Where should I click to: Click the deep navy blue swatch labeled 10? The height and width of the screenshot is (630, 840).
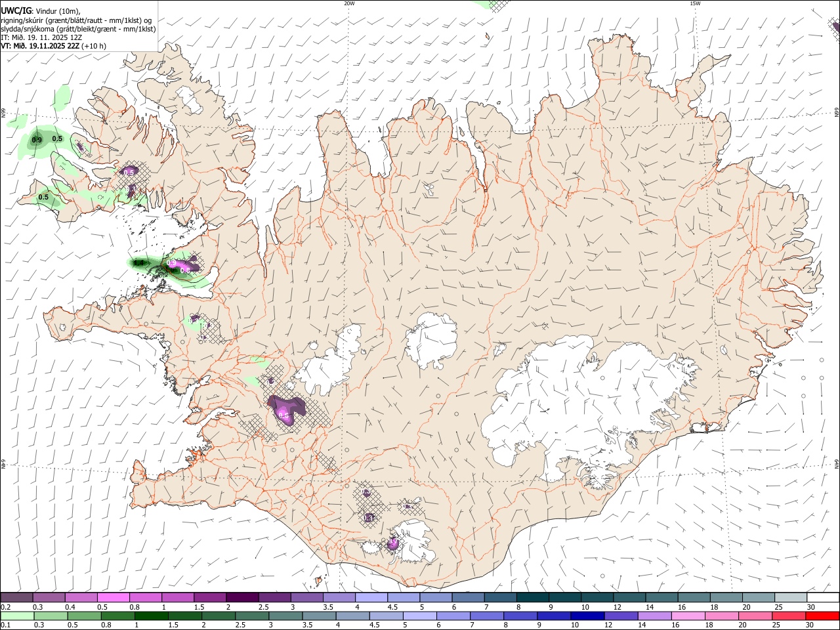coord(587,616)
